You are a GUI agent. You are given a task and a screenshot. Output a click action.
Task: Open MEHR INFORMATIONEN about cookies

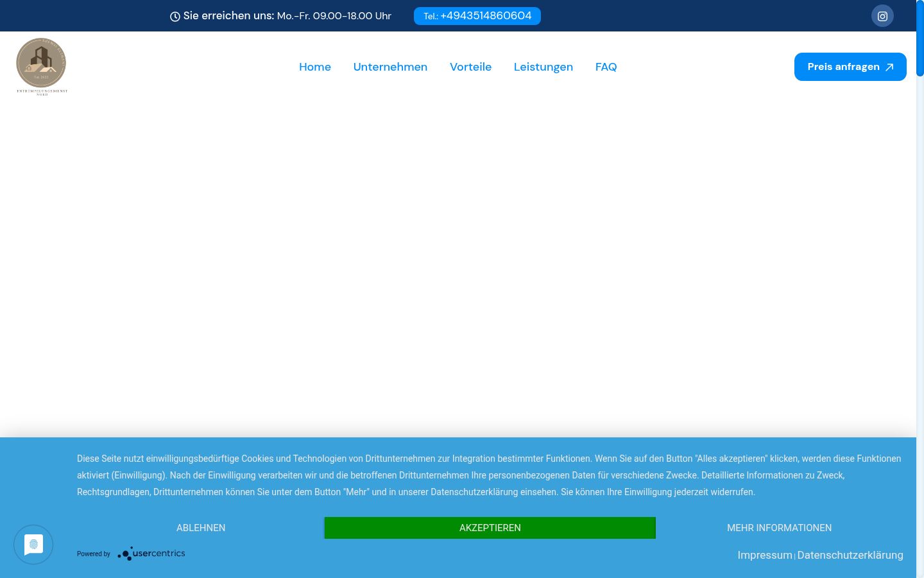[779, 528]
